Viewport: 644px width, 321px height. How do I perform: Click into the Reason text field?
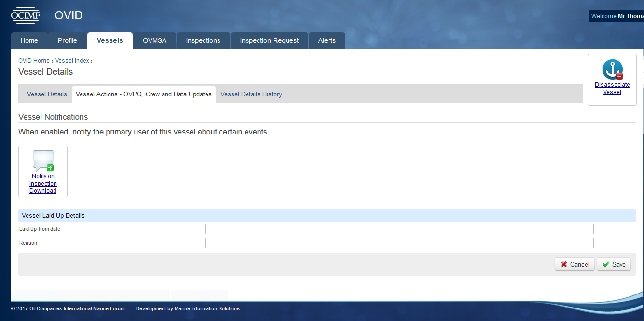[399, 243]
